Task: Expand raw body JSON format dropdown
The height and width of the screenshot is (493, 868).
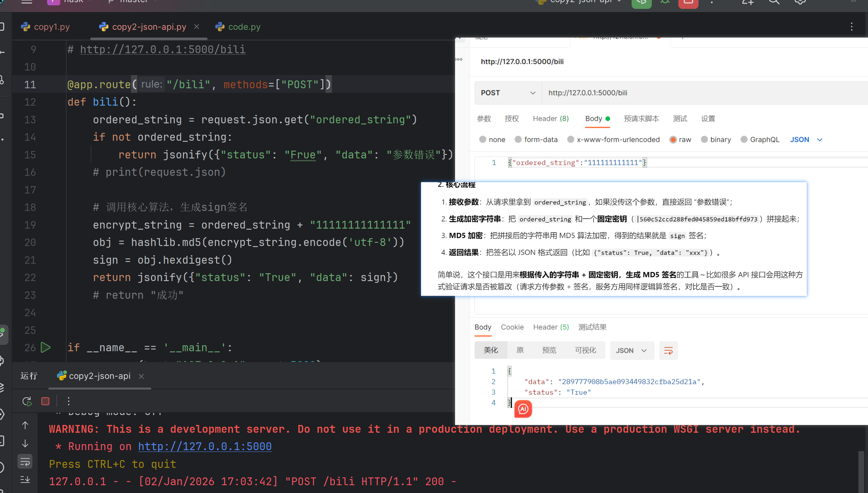Action: coord(806,140)
